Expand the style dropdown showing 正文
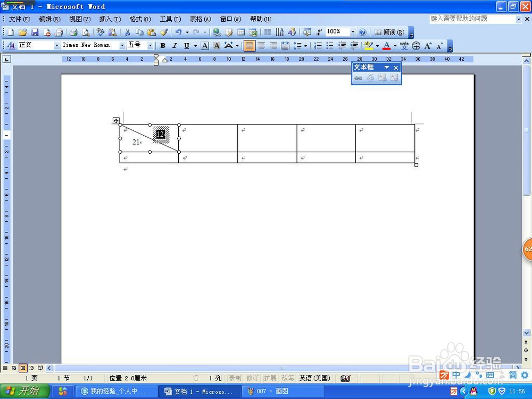Screen dimensions: 532x399 pyautogui.click(x=57, y=45)
